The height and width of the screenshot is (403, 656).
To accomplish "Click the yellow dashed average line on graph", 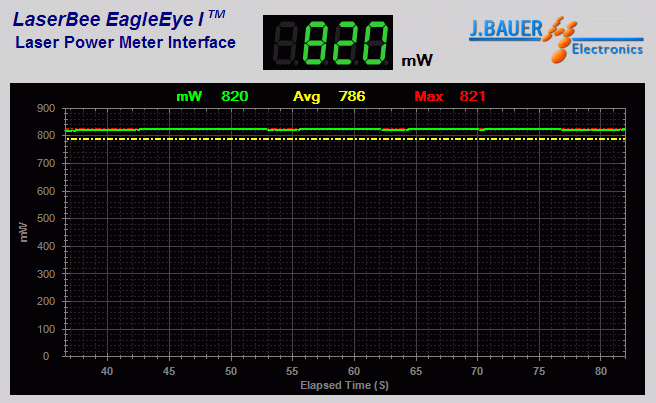I will (300, 139).
